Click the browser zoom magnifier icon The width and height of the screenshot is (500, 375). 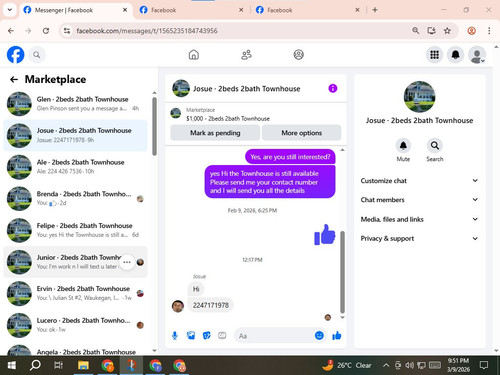click(415, 31)
